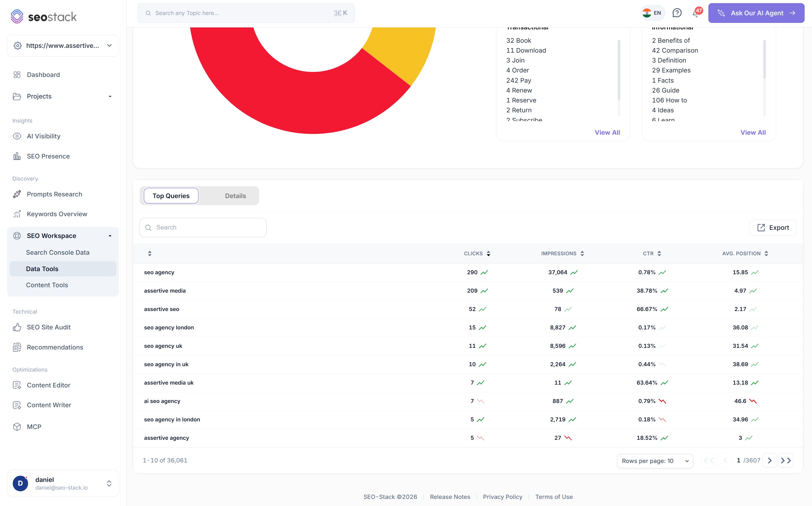
Task: Click the Content Editor icon
Action: pyautogui.click(x=17, y=385)
